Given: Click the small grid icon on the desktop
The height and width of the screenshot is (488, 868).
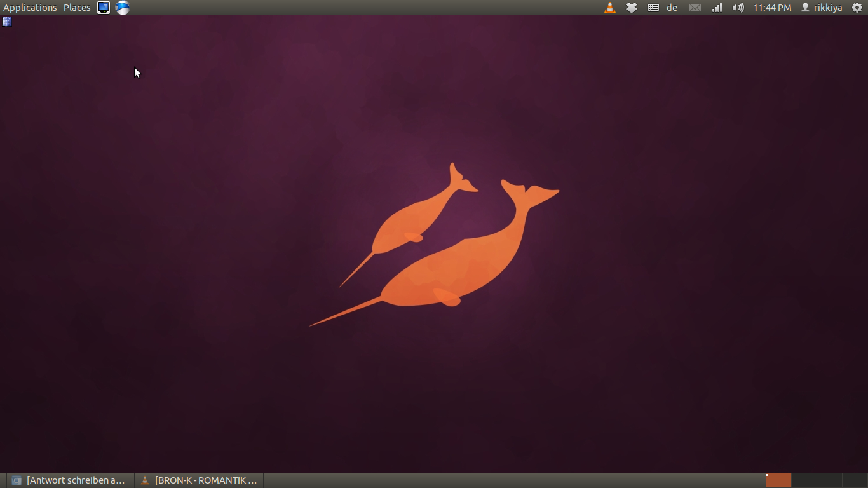Looking at the screenshot, I should pyautogui.click(x=7, y=22).
